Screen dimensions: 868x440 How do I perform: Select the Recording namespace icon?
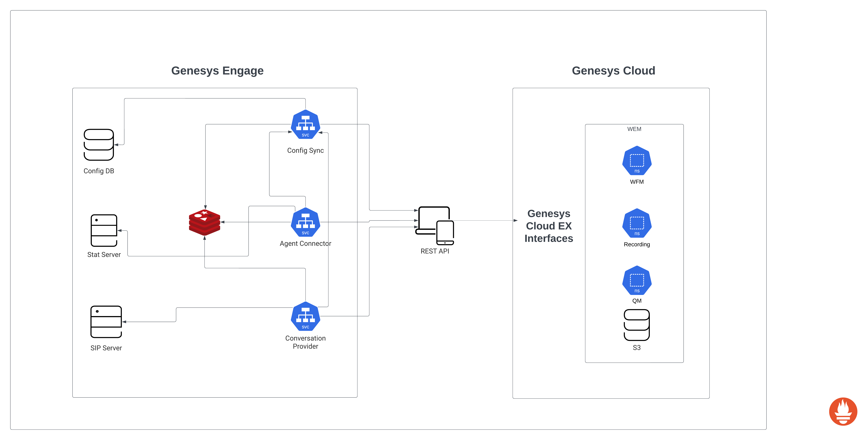coord(637,223)
